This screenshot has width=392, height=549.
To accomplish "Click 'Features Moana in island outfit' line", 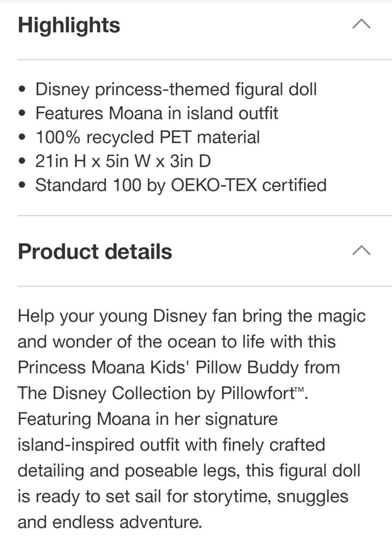I will [157, 113].
